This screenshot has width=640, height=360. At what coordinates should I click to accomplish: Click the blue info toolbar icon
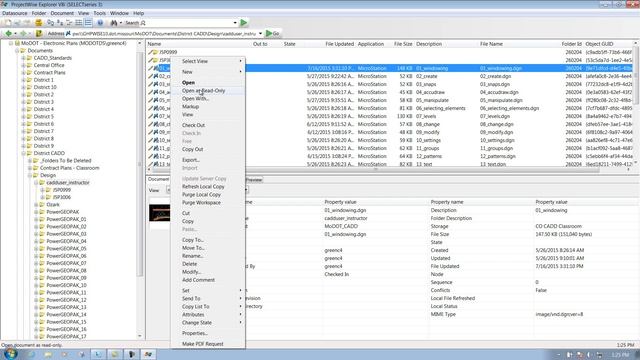click(100, 23)
